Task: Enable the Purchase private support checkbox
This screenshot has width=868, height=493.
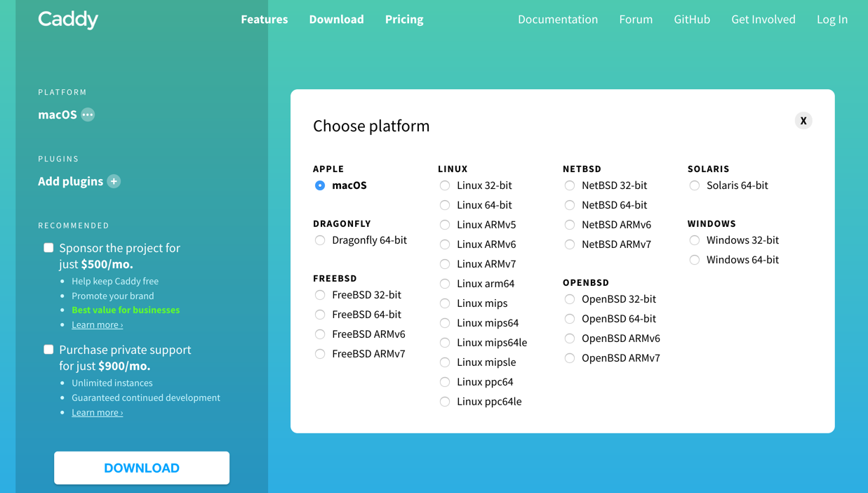Action: pos(48,350)
